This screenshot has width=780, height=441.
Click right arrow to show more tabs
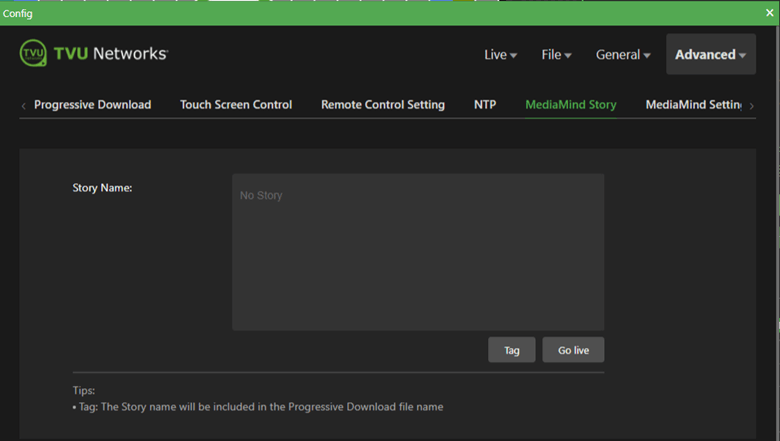[751, 106]
